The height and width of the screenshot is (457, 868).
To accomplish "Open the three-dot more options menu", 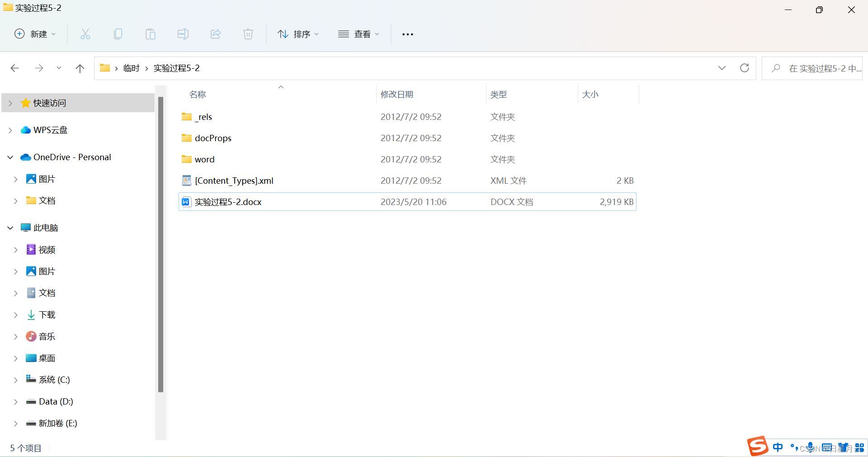I will [x=408, y=34].
